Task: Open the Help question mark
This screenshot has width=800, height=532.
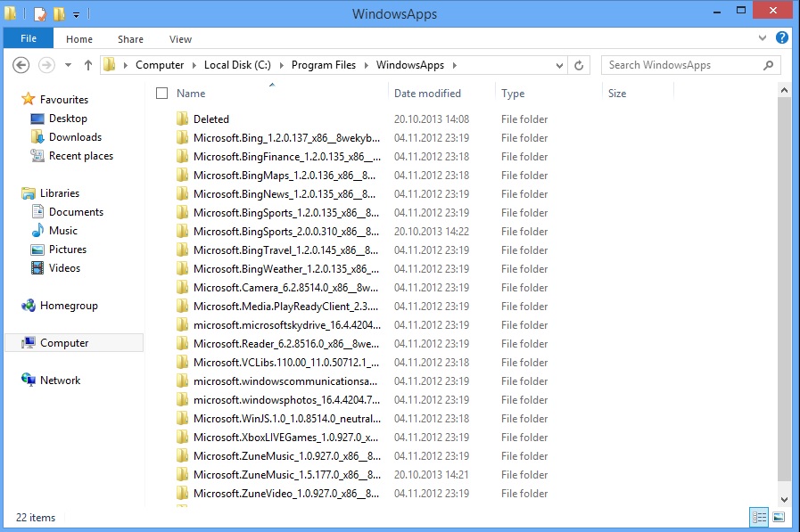Action: coord(781,37)
